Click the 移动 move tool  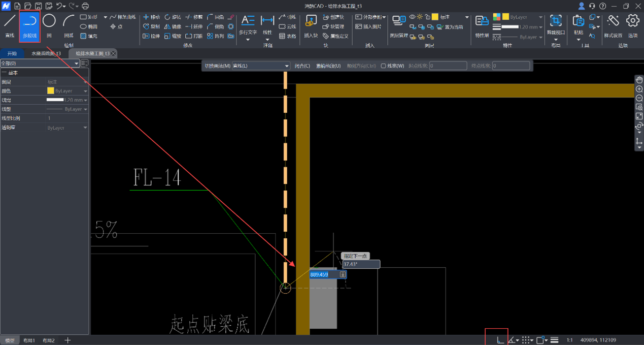(151, 17)
